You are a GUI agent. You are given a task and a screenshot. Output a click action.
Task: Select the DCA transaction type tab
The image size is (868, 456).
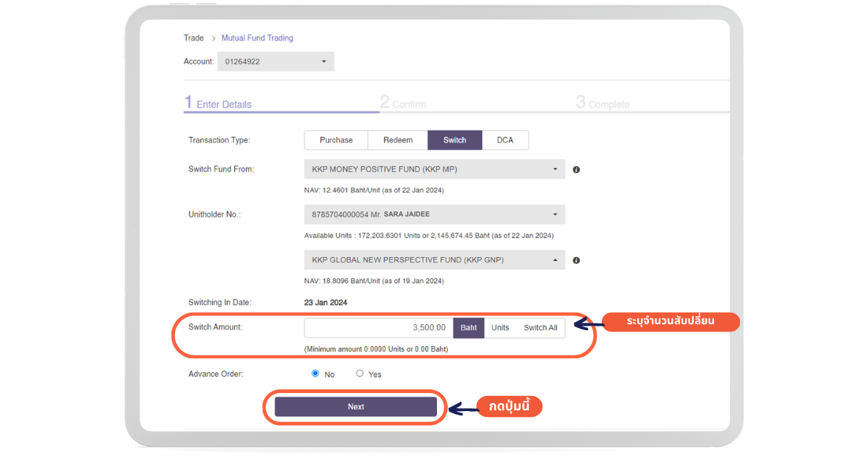(505, 140)
